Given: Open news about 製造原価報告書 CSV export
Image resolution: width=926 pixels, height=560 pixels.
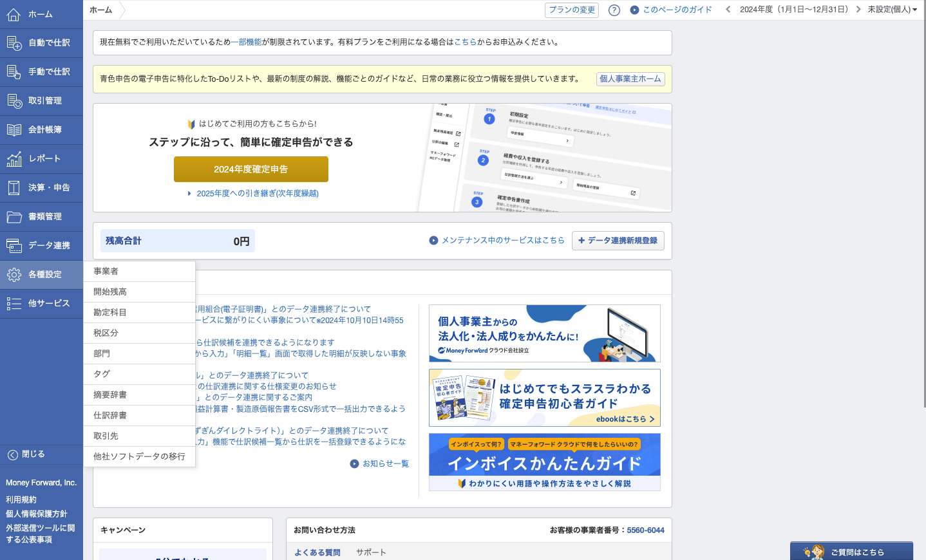Looking at the screenshot, I should [300, 409].
